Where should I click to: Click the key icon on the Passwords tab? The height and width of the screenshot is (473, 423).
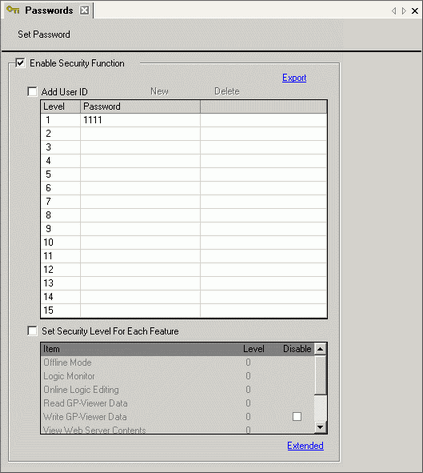[x=13, y=10]
